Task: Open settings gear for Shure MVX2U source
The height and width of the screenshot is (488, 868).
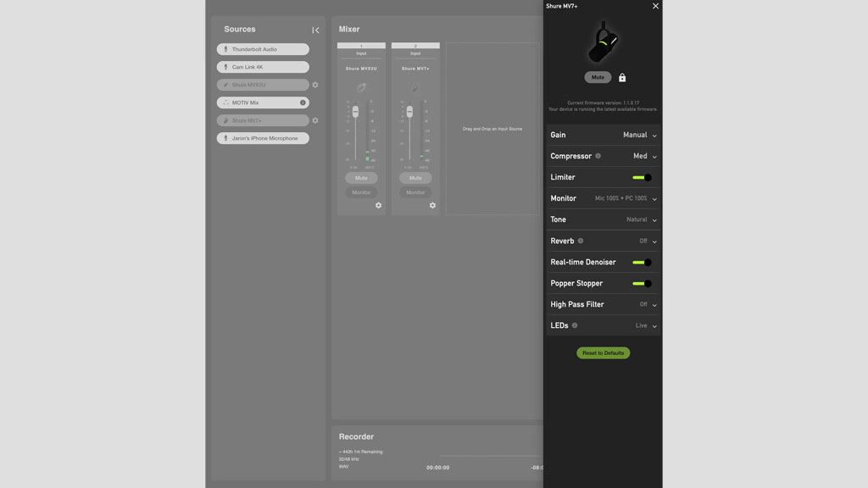Action: (x=315, y=85)
